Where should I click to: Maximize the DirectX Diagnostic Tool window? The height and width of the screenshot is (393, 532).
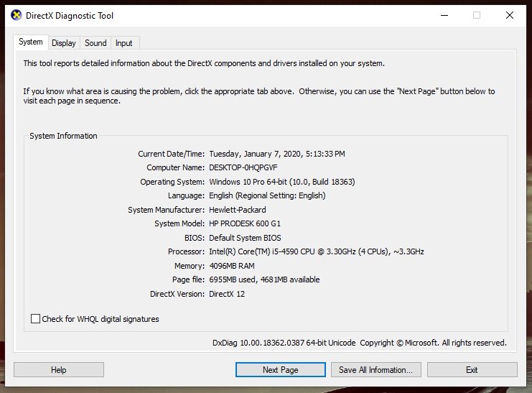click(x=477, y=15)
